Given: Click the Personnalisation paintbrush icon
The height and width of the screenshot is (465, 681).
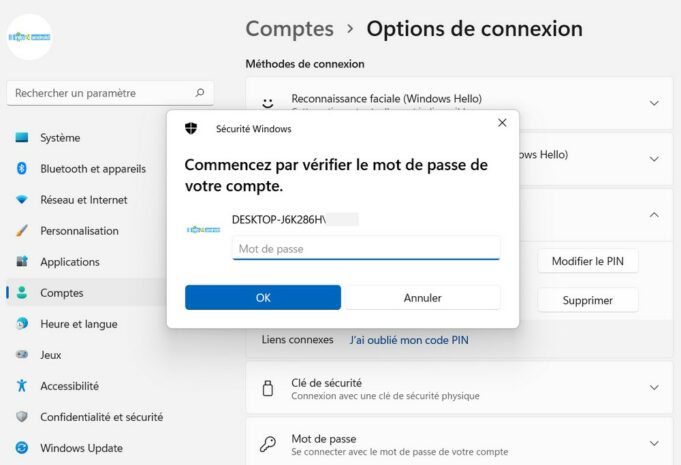Looking at the screenshot, I should point(22,231).
